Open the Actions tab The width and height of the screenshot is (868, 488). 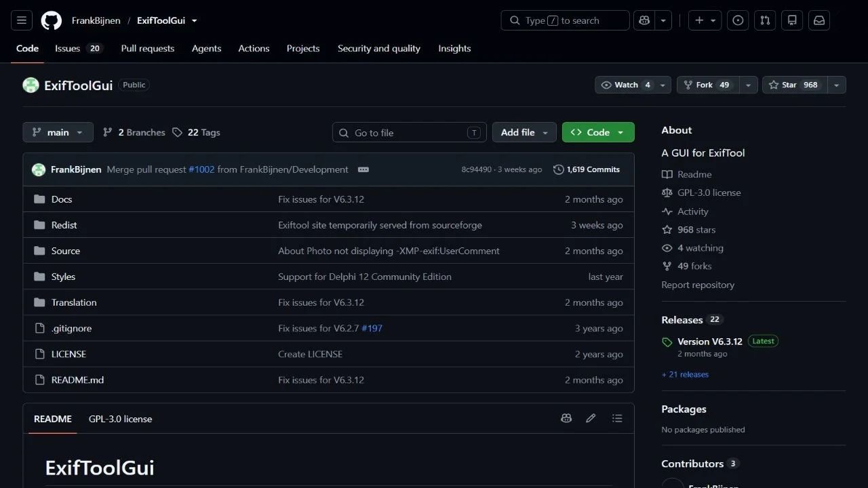(254, 48)
